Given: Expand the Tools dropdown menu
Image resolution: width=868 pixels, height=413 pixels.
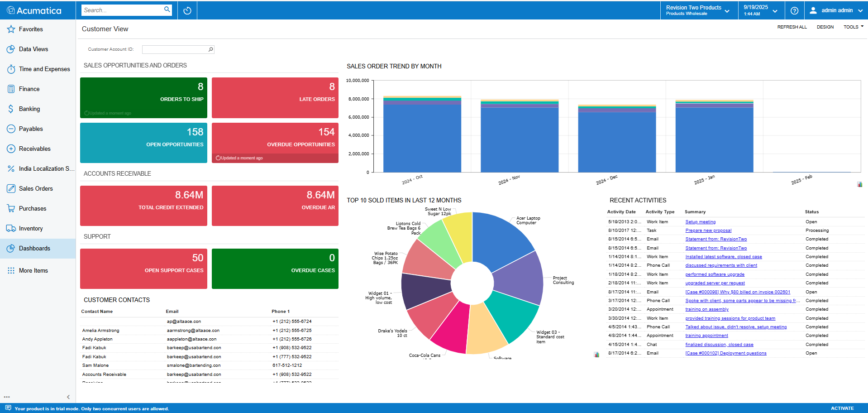Looking at the screenshot, I should point(853,27).
